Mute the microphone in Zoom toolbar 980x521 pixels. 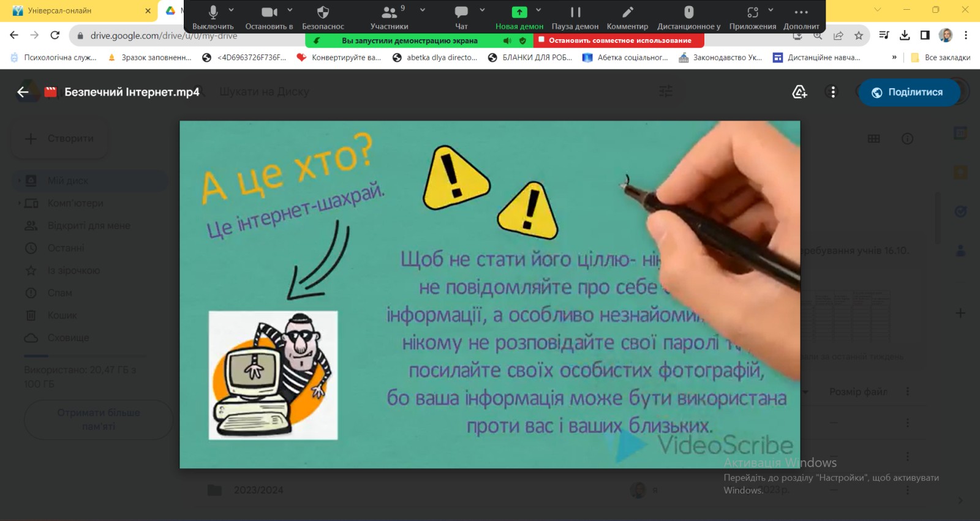[213, 17]
